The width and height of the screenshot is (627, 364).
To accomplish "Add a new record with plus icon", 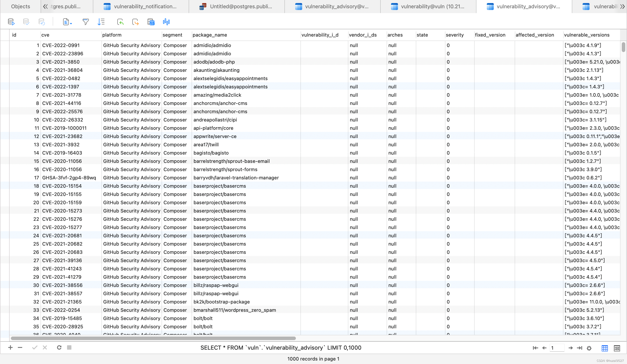I will click(10, 347).
